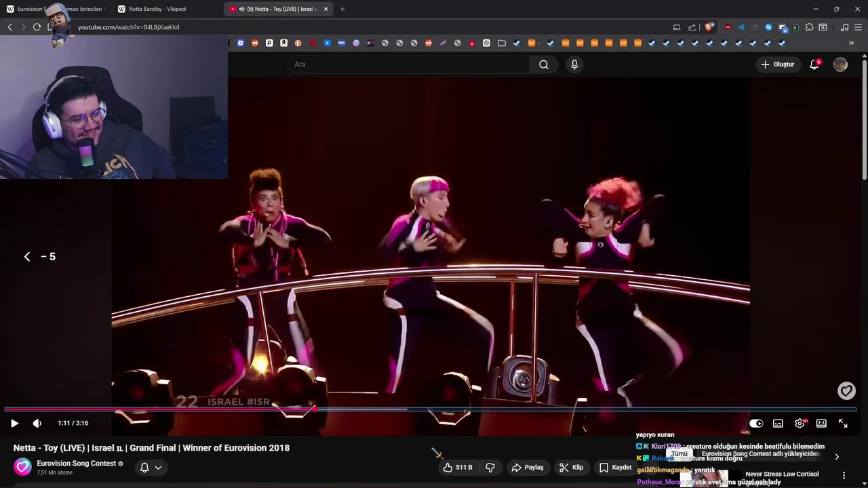Open the Shazam extension icon

(768, 27)
